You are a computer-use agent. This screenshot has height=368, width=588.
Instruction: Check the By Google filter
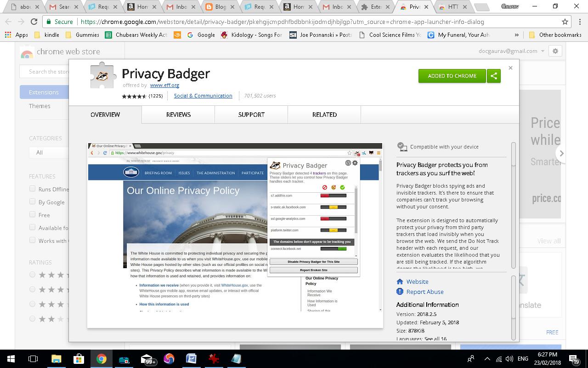pyautogui.click(x=32, y=202)
